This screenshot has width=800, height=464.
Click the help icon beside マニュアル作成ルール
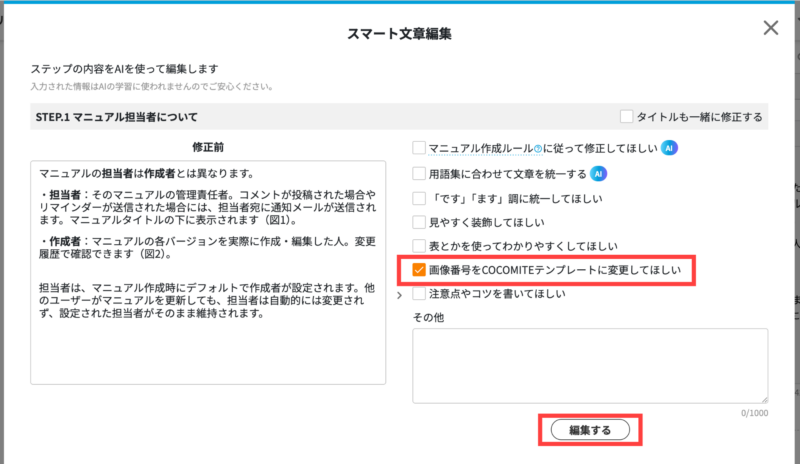(x=538, y=149)
